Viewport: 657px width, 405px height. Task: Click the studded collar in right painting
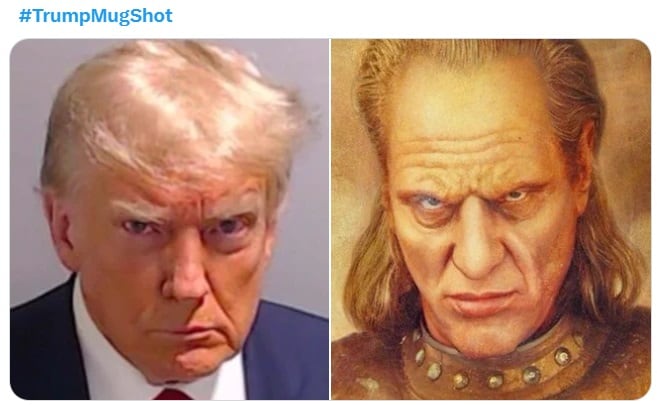[494, 364]
